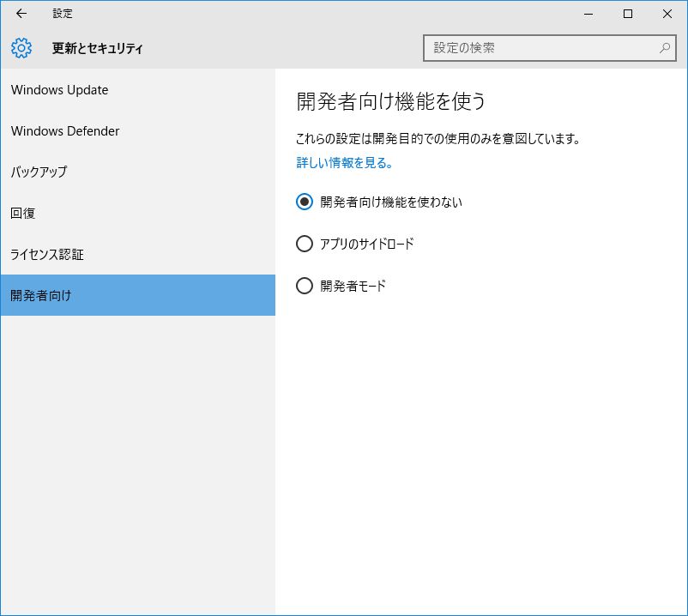Focus the 設定の検索 search field
The height and width of the screenshot is (616, 688).
click(540, 48)
